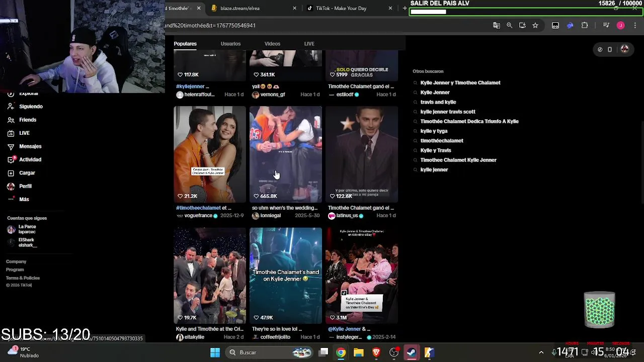Click the Company footer link
This screenshot has height=362, width=644.
pyautogui.click(x=16, y=261)
